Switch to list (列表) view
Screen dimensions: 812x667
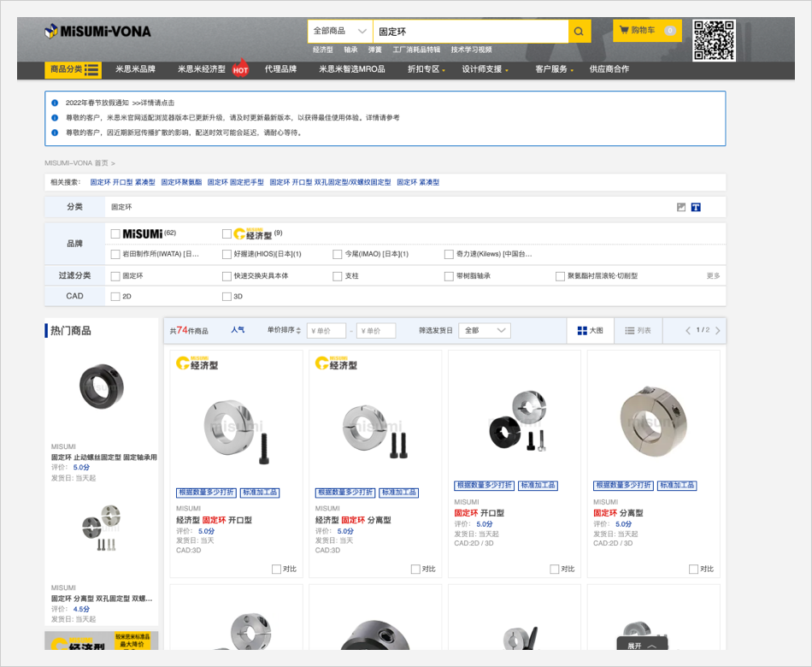(638, 330)
